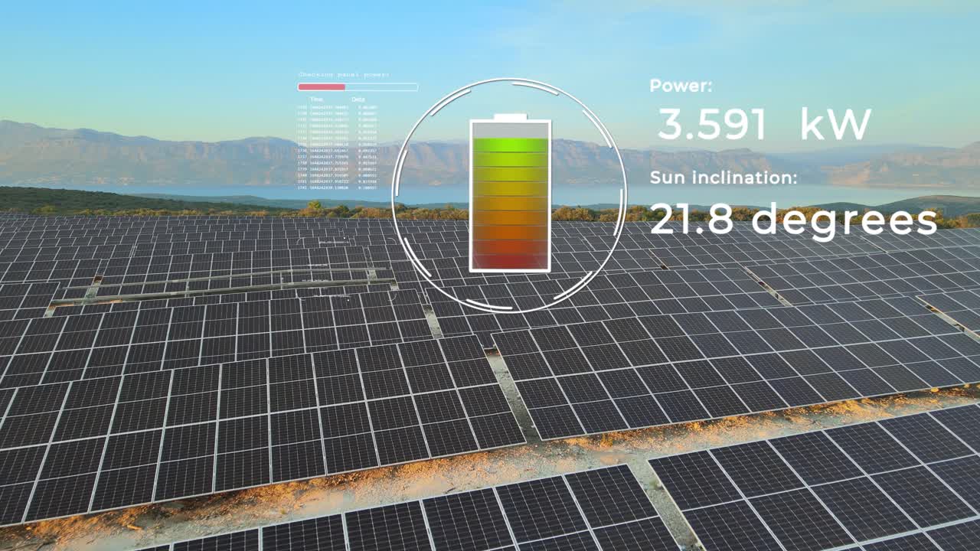Click the gray empty battery section
This screenshot has height=551, width=980.
[510, 130]
